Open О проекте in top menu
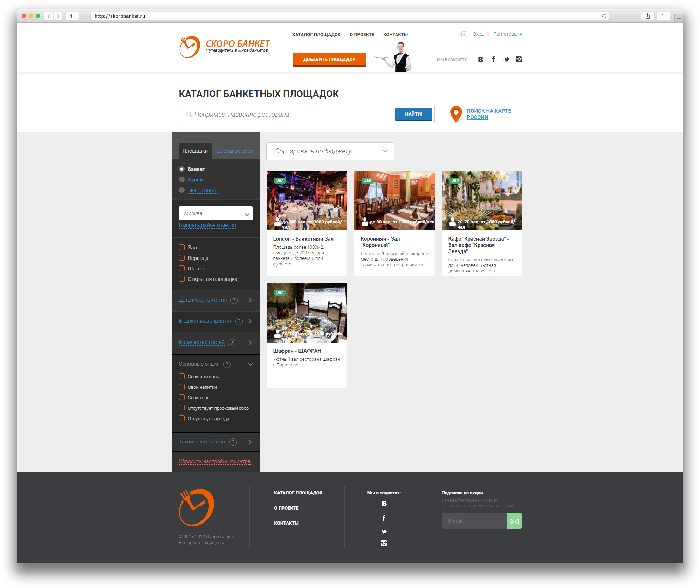 pyautogui.click(x=362, y=35)
